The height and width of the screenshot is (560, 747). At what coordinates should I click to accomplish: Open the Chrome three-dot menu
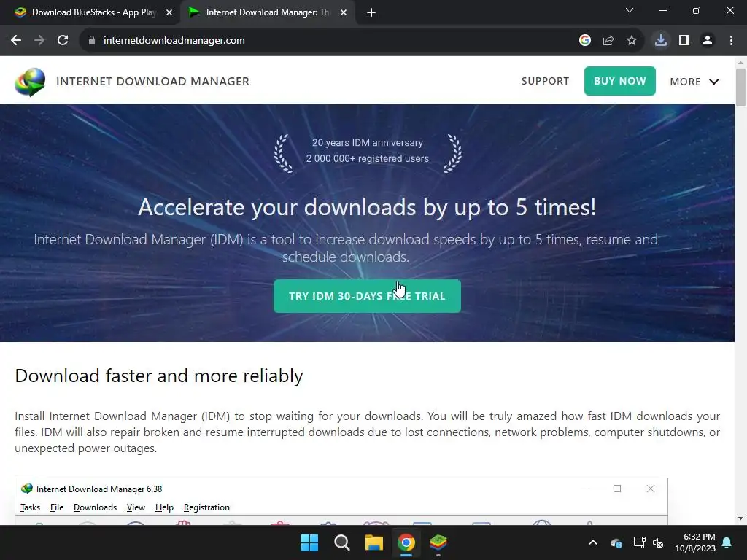(x=731, y=41)
